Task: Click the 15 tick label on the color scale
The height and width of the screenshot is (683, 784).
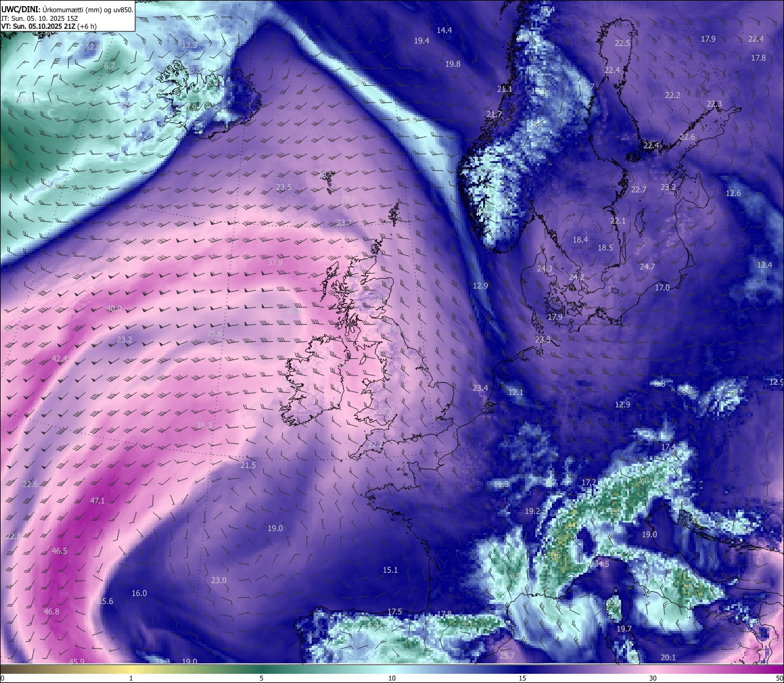Action: (522, 677)
